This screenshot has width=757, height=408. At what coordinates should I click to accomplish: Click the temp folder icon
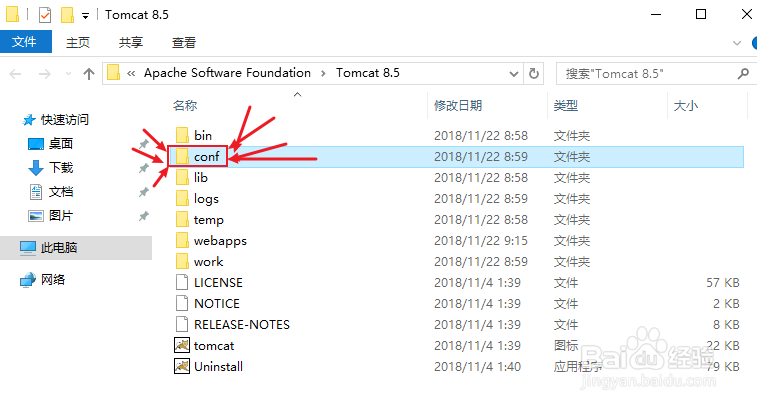pyautogui.click(x=182, y=220)
